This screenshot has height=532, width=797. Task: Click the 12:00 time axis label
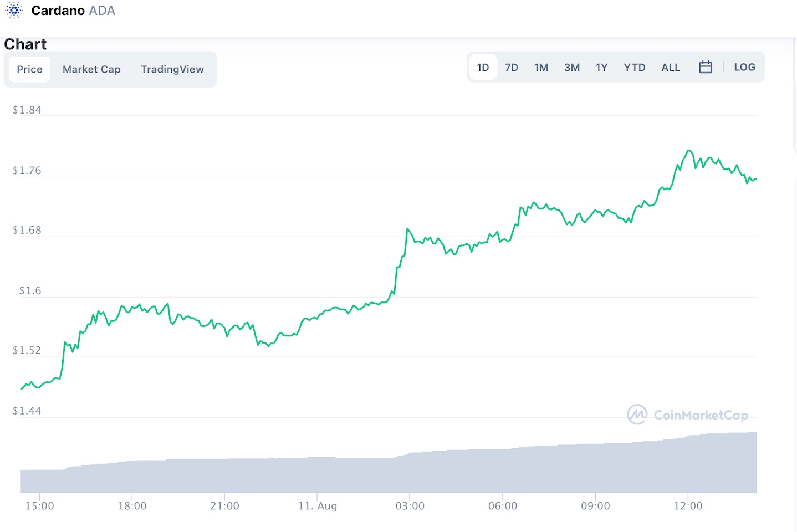tap(688, 505)
